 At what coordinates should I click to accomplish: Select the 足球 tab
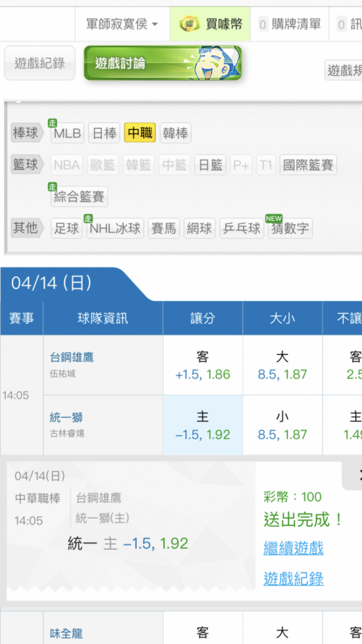click(66, 228)
